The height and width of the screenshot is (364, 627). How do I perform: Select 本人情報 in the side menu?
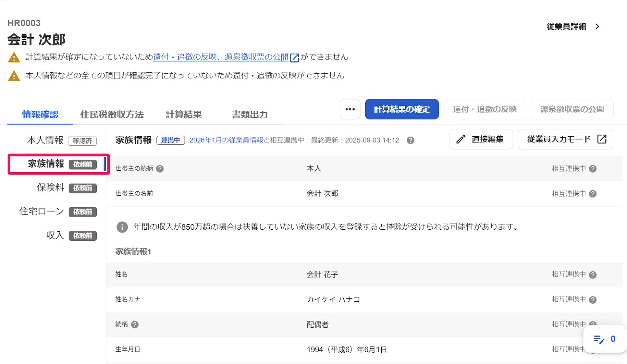[x=45, y=140]
